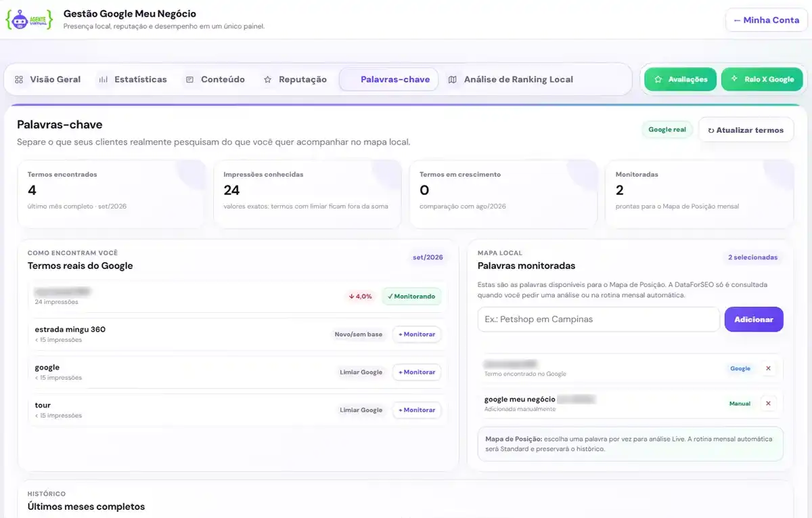
Task: Click the 'comparação com ago/2026' caption
Action: [463, 207]
